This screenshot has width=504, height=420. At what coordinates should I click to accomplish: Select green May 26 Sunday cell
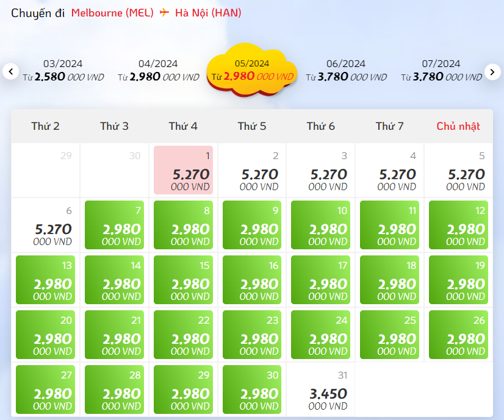coord(458,335)
